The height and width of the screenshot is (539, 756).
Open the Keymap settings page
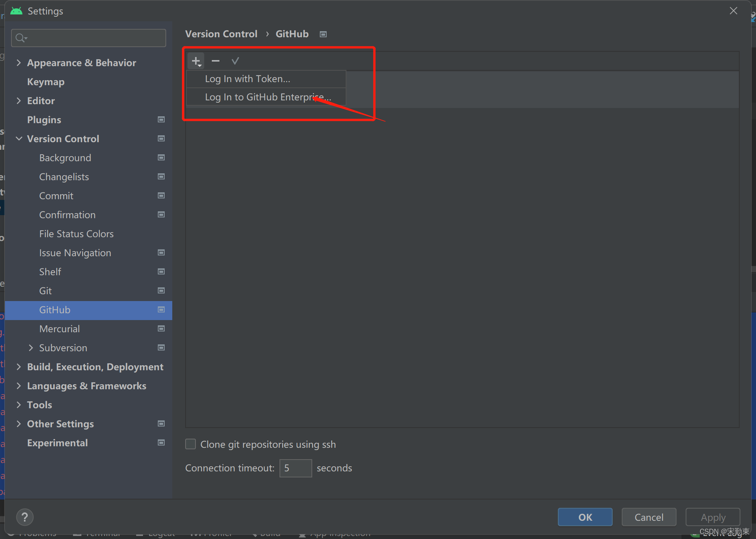point(46,82)
